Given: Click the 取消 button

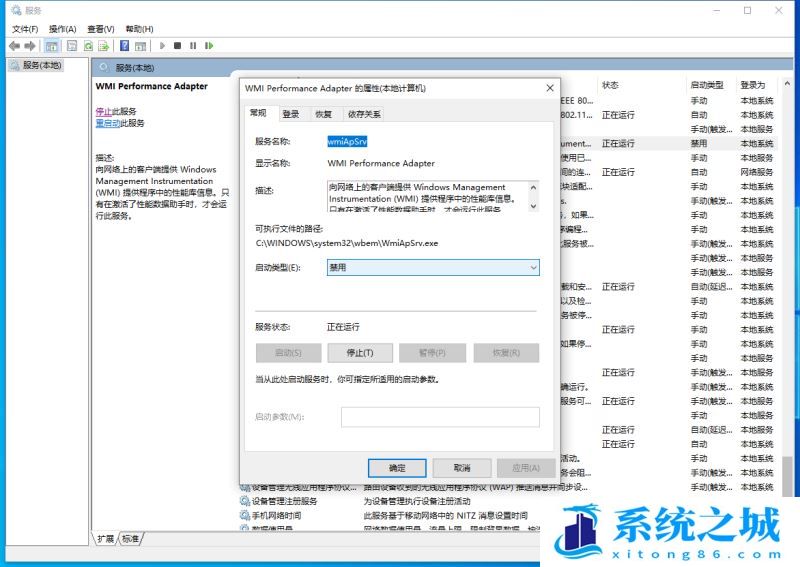Looking at the screenshot, I should 462,468.
